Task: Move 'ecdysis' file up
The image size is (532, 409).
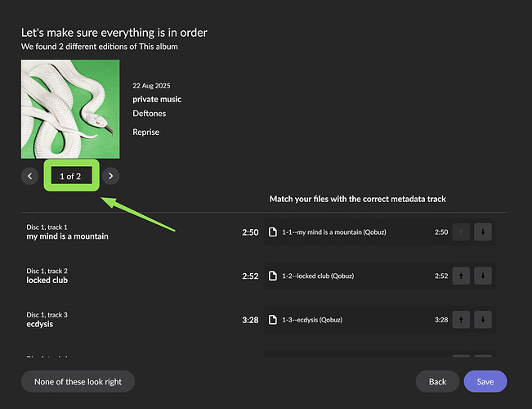Action: coord(461,320)
